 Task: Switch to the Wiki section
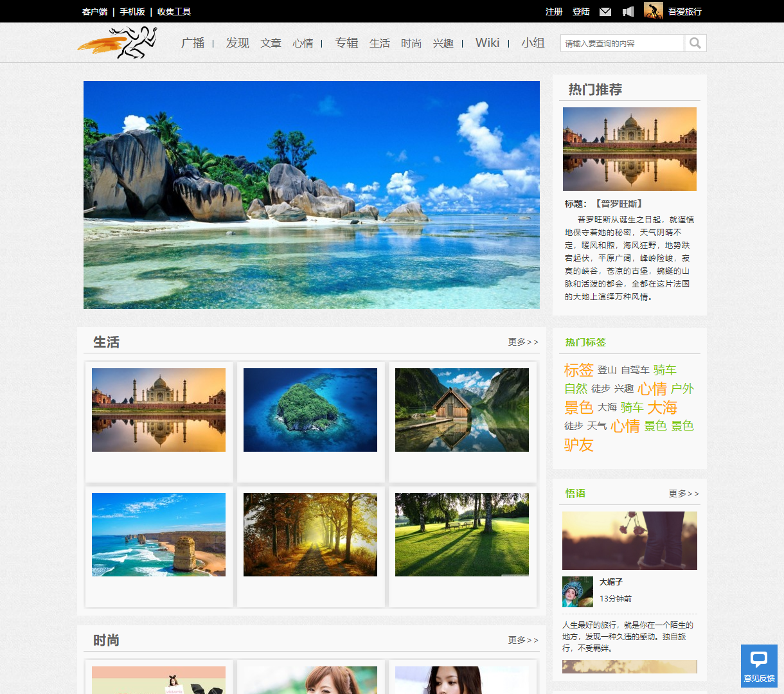click(487, 42)
